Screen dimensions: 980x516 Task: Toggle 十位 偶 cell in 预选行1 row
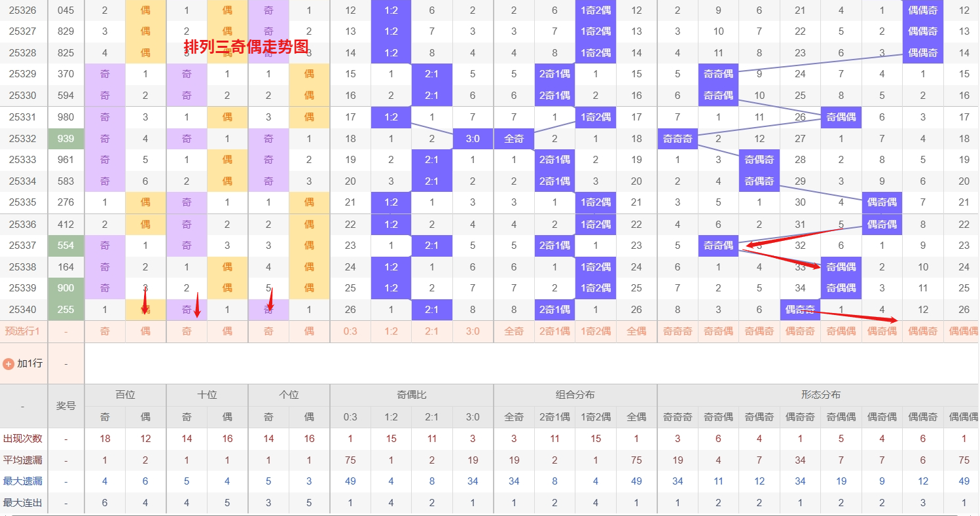(x=227, y=331)
